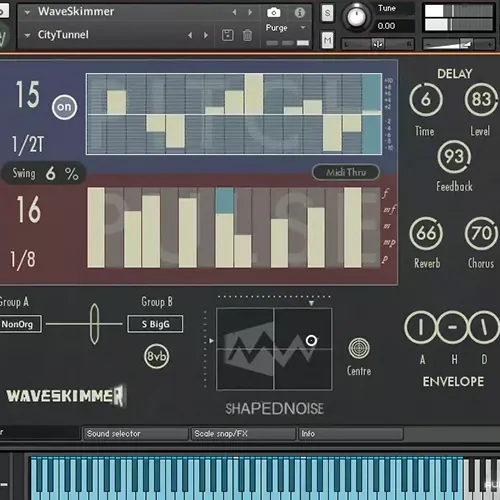Click the Reverb amount knob
The image size is (500, 500).
click(426, 233)
